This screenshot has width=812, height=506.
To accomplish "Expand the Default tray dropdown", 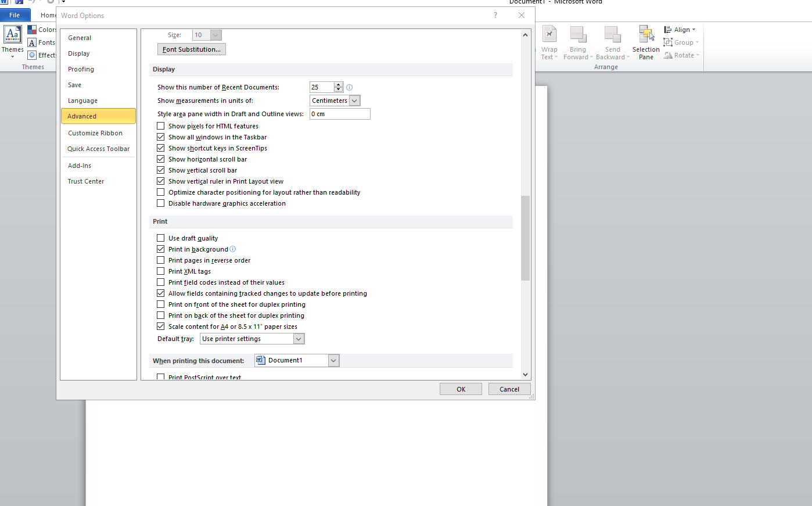I will tap(299, 339).
